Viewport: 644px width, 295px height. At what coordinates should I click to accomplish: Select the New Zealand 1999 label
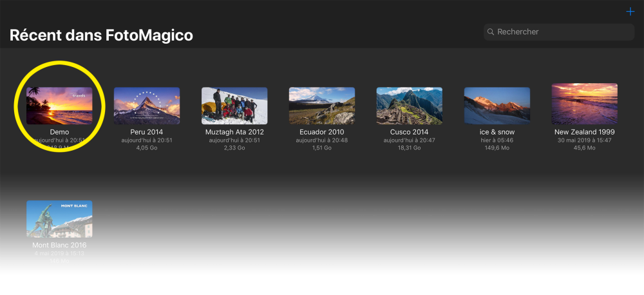pos(585,132)
